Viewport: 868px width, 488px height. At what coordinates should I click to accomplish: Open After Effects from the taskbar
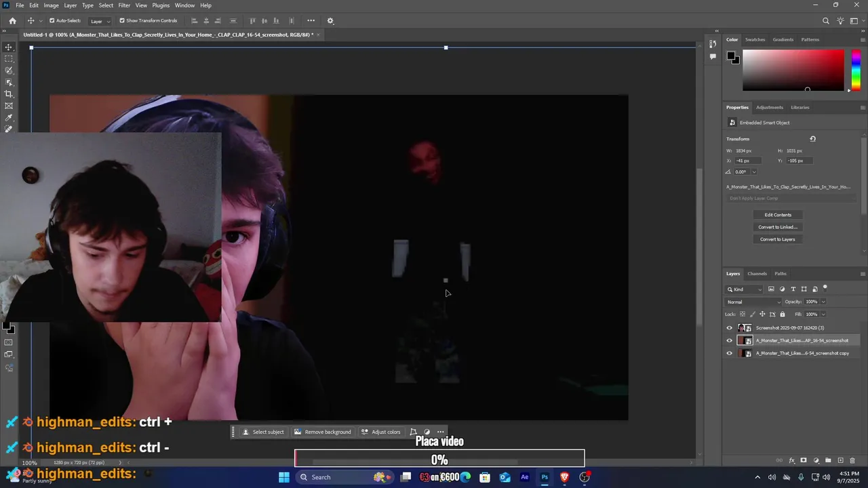click(524, 477)
